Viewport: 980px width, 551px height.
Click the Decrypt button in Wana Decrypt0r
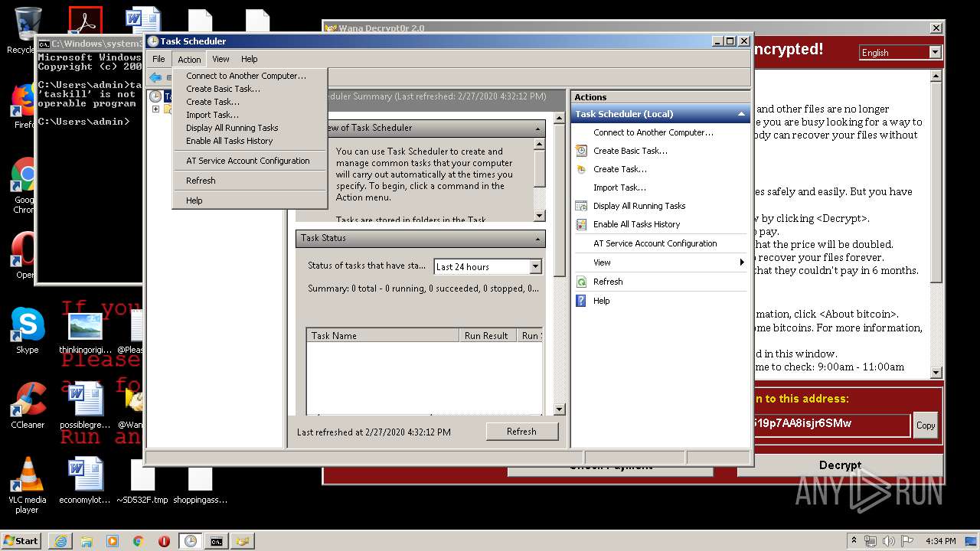(x=840, y=465)
